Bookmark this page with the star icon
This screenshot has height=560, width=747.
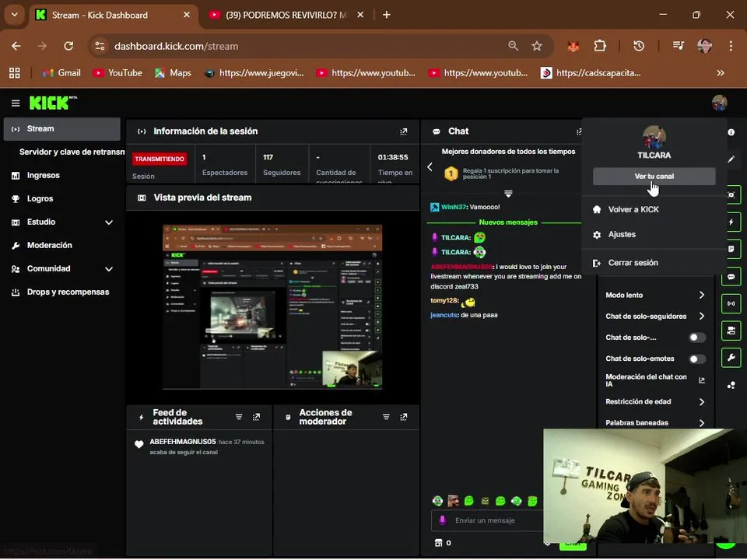click(x=537, y=46)
